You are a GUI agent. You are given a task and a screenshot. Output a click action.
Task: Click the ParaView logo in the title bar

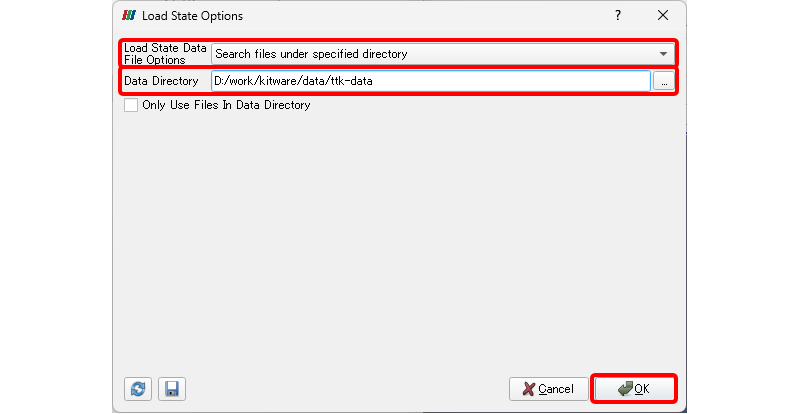pyautogui.click(x=129, y=16)
